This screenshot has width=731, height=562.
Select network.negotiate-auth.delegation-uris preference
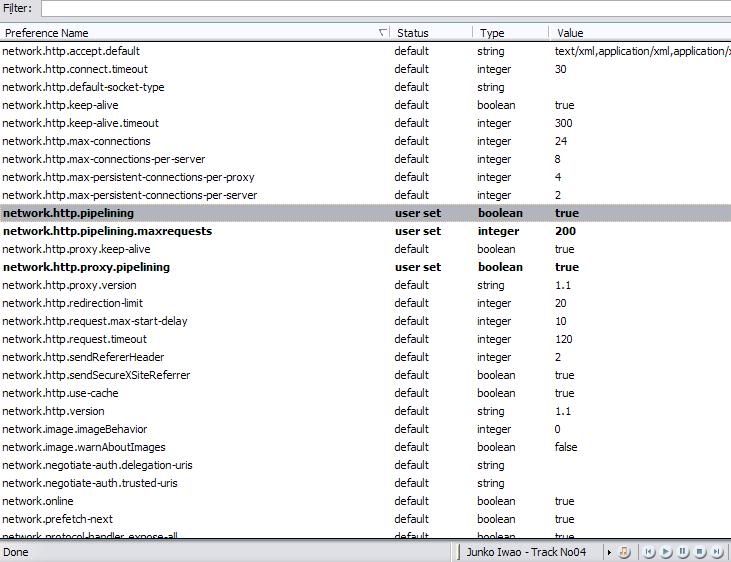97,465
